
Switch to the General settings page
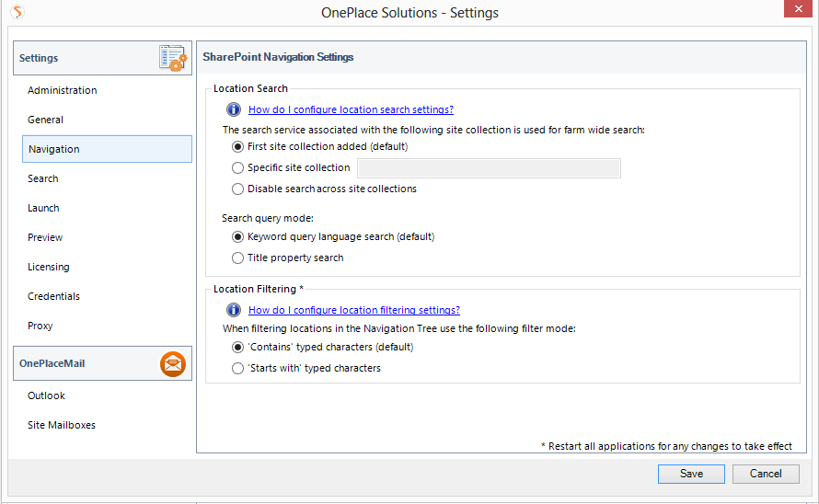(x=45, y=120)
